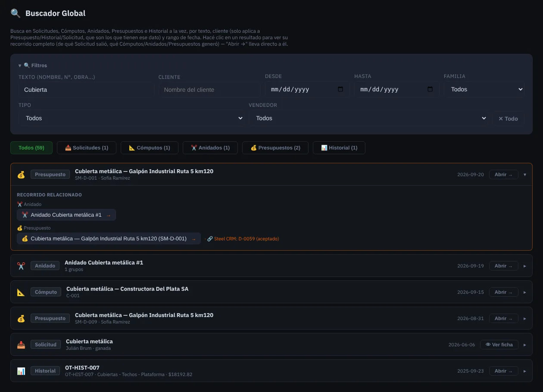Image resolution: width=543 pixels, height=392 pixels.
Task: Focus the Cliente name input field
Action: tap(209, 90)
